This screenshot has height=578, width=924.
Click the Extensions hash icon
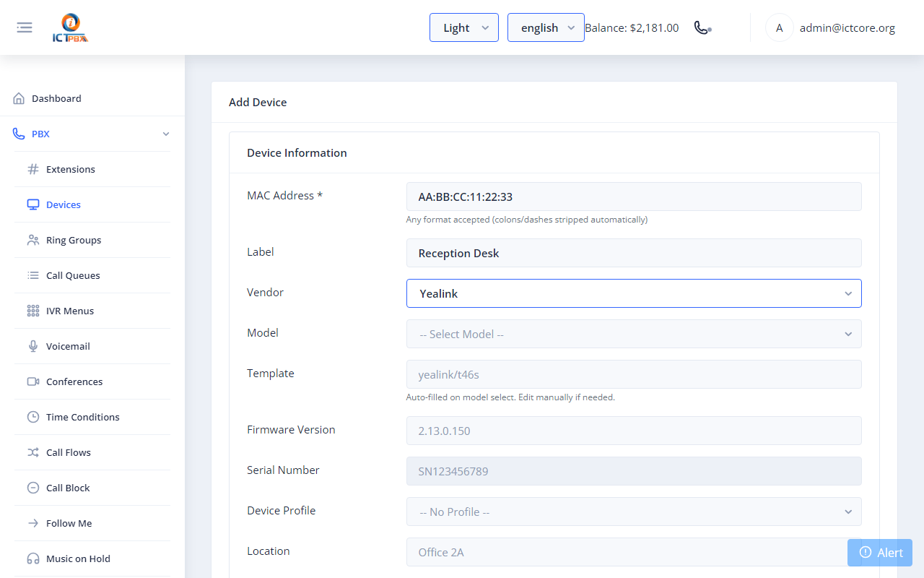pos(33,169)
